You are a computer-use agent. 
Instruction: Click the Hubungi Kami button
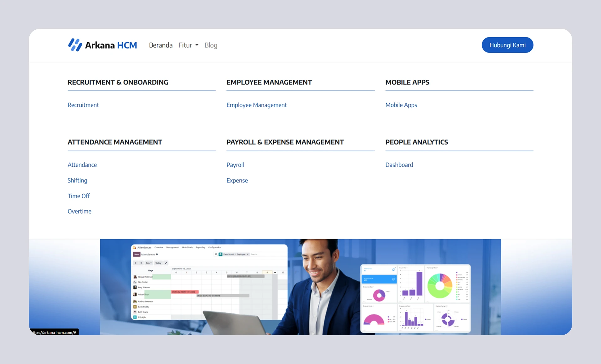click(507, 45)
